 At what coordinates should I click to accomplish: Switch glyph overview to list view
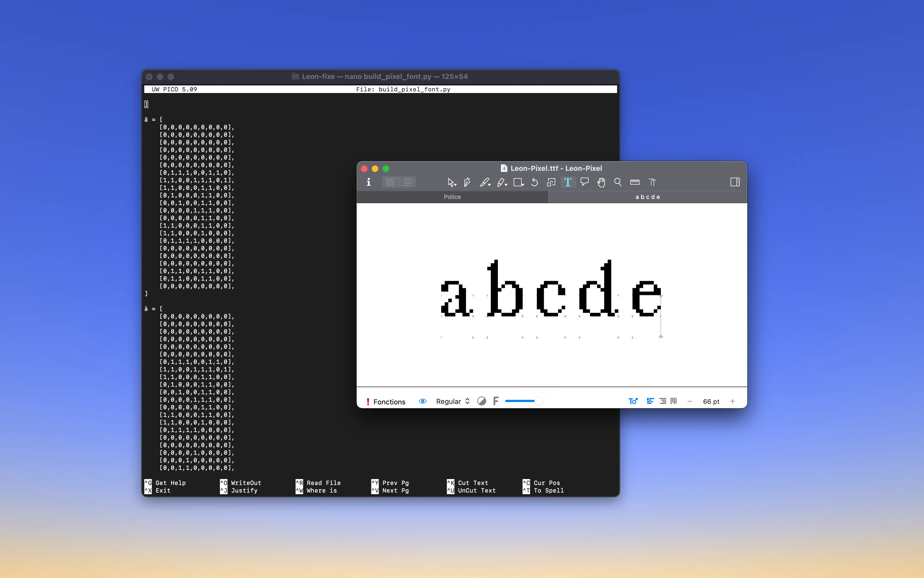click(407, 182)
